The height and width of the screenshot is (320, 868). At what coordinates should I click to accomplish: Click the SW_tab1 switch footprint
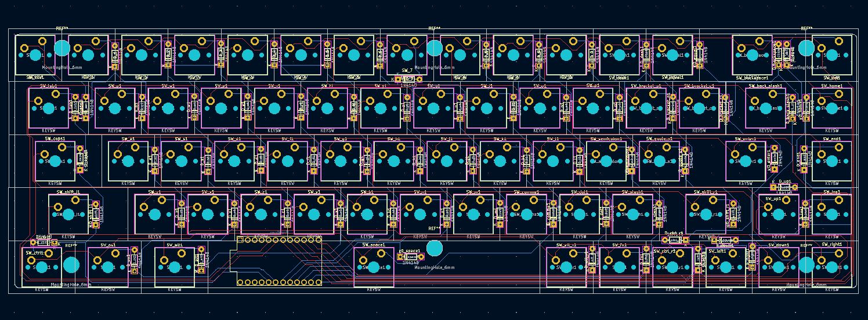click(48, 108)
